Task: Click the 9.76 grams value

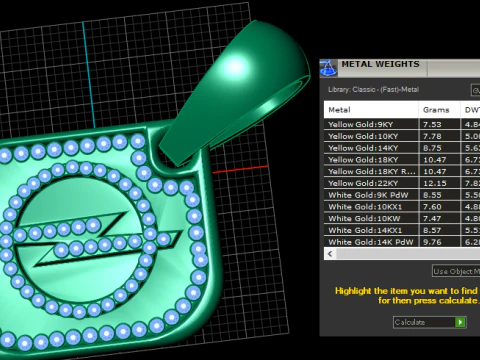Action: click(x=432, y=242)
